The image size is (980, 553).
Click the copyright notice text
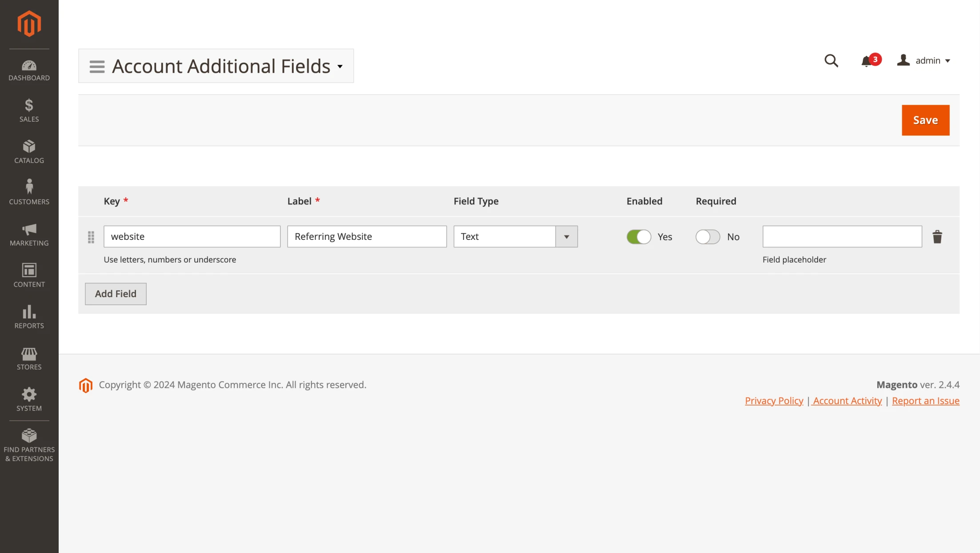coord(232,385)
